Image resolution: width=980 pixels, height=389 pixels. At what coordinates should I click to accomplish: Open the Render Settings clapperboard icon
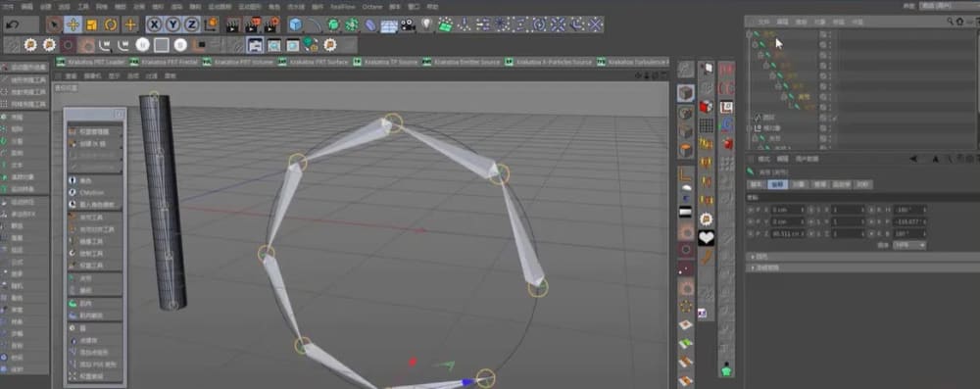[271, 25]
